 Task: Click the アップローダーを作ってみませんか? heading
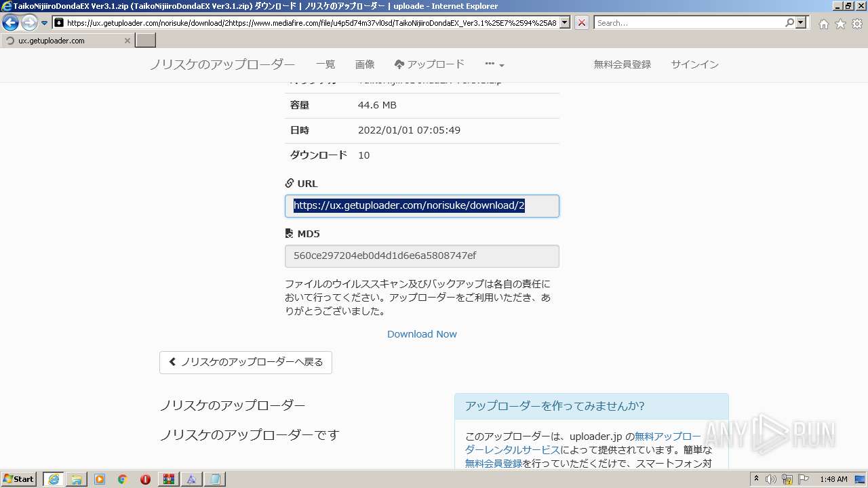click(555, 406)
